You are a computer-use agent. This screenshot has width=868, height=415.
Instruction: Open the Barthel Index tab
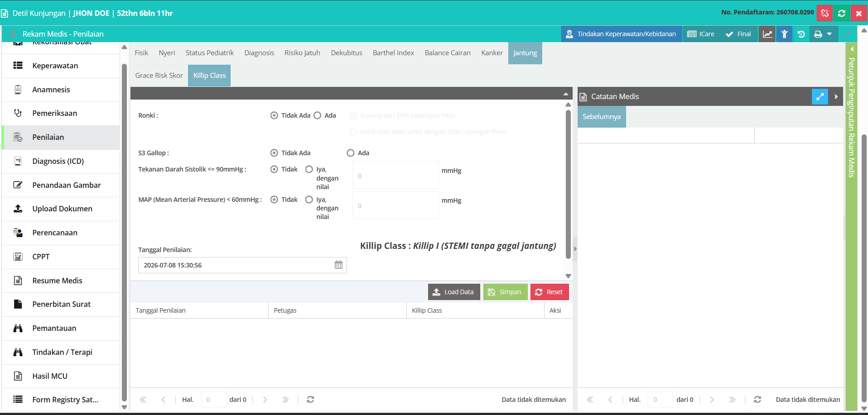(x=393, y=53)
